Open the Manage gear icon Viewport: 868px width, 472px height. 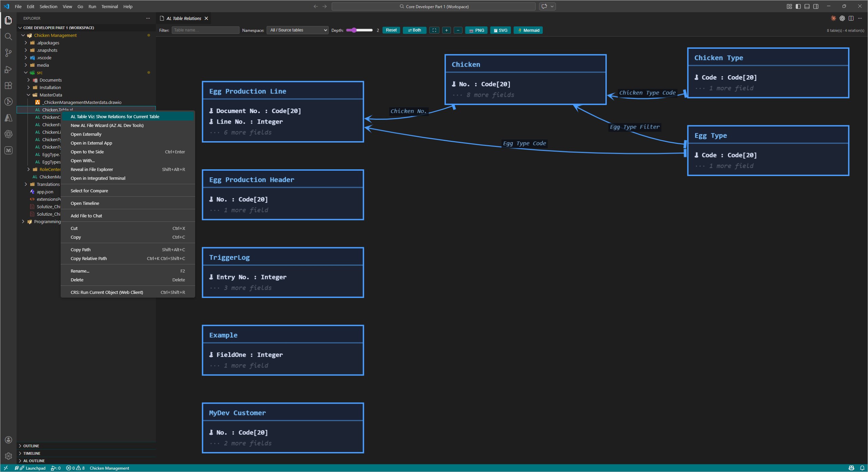[x=8, y=456]
